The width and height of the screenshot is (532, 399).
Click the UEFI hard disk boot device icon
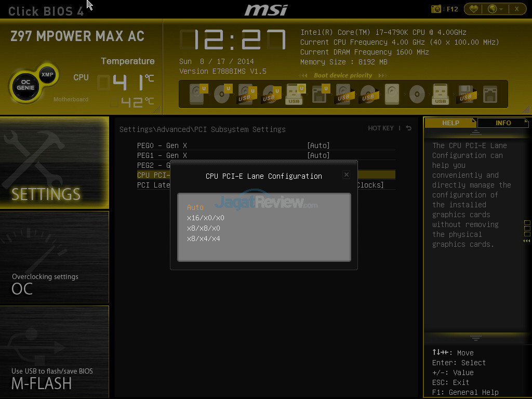[198, 94]
